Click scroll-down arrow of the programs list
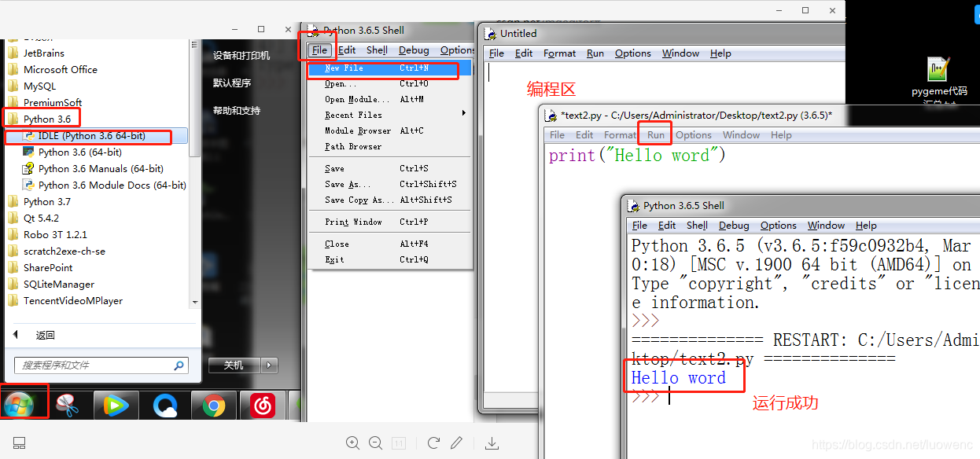The width and height of the screenshot is (980, 459). click(x=195, y=303)
